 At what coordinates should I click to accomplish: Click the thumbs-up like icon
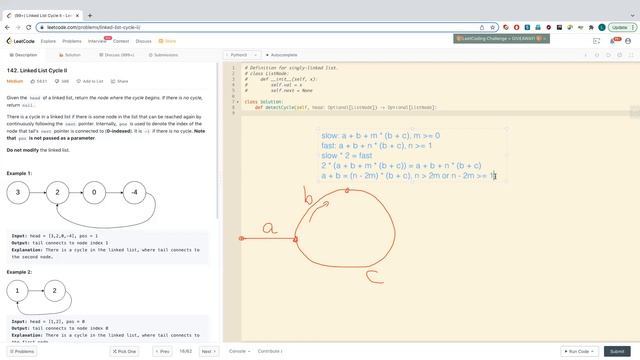pos(33,81)
